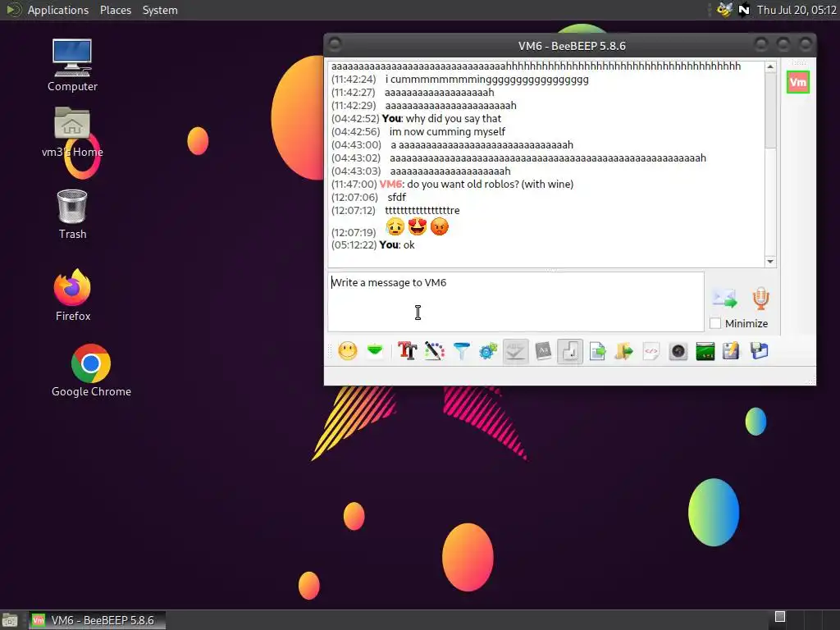The width and height of the screenshot is (840, 630).
Task: Click VM6 - BeeBEEP 5.8.6 taskbar button
Action: point(97,620)
